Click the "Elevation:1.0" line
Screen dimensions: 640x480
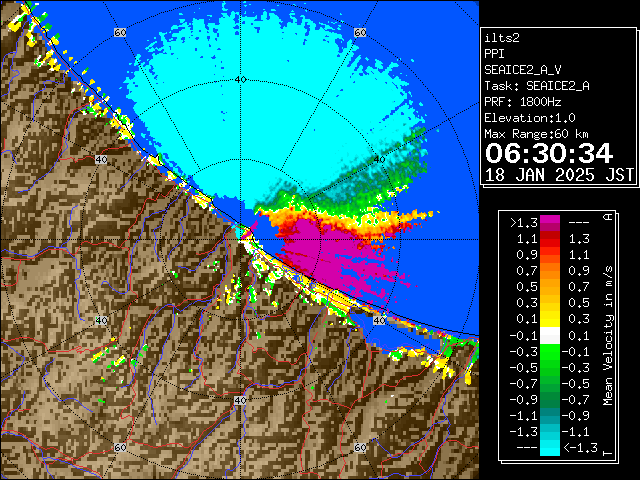[x=530, y=118]
